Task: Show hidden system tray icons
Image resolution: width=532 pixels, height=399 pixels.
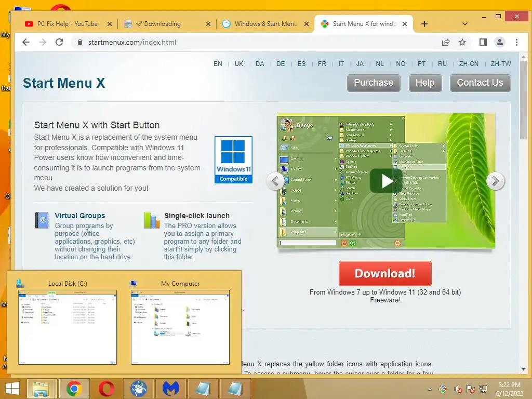Action: click(x=430, y=389)
